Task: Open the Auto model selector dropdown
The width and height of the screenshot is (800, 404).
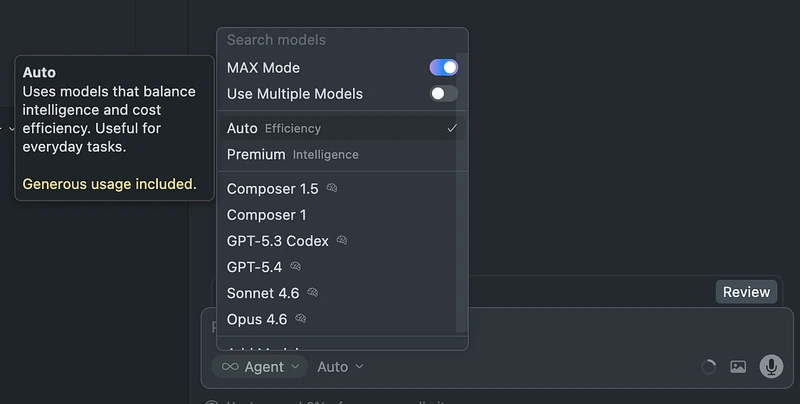Action: 340,367
